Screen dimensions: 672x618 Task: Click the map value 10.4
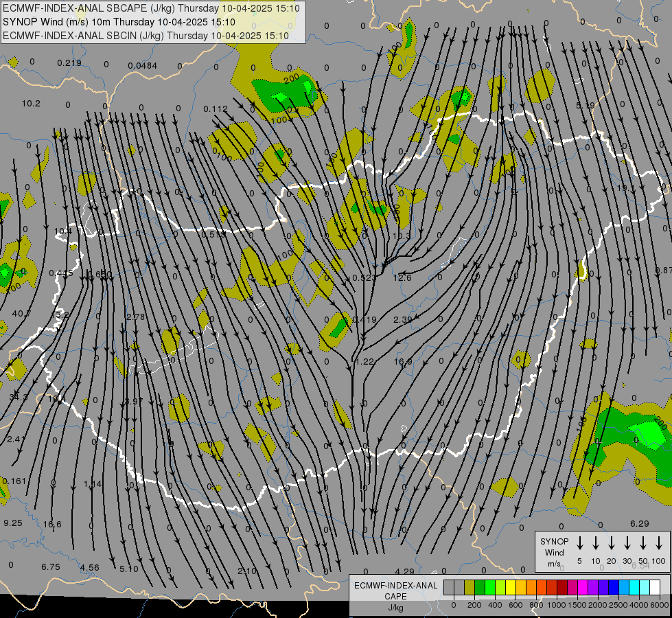[x=62, y=231]
